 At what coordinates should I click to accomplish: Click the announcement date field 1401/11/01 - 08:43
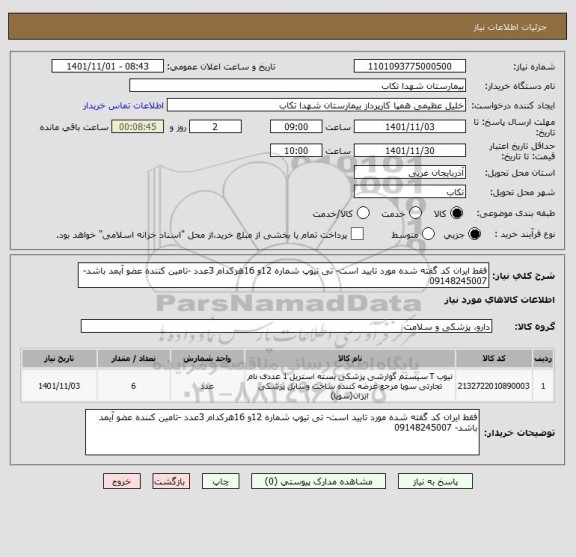pyautogui.click(x=108, y=67)
